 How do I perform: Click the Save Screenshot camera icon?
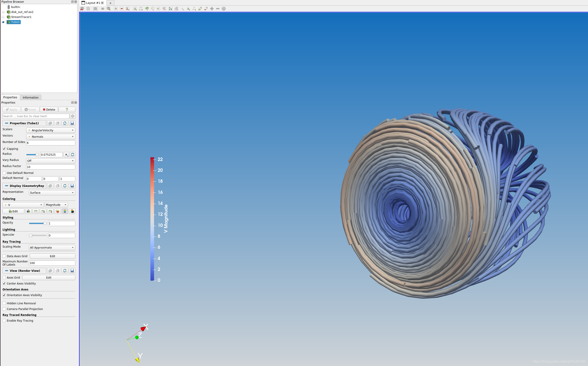95,9
